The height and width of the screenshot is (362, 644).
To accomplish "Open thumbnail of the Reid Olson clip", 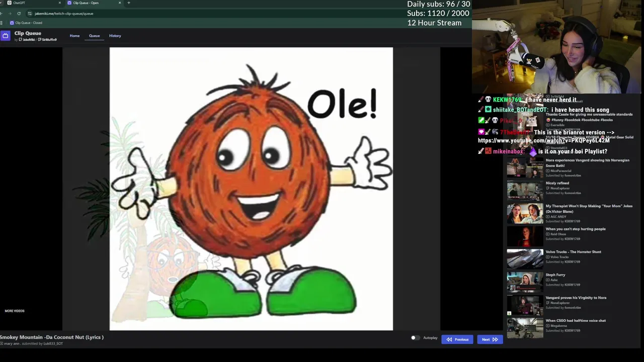I will tap(525, 236).
